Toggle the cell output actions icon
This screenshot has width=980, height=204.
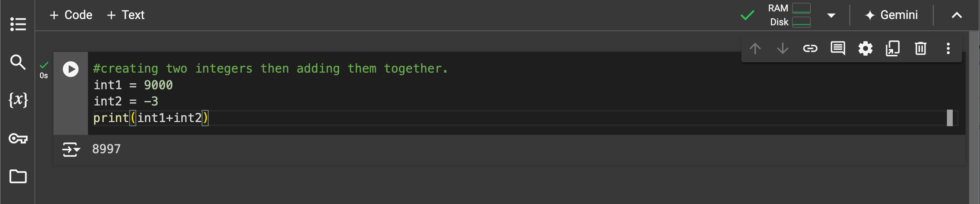71,149
